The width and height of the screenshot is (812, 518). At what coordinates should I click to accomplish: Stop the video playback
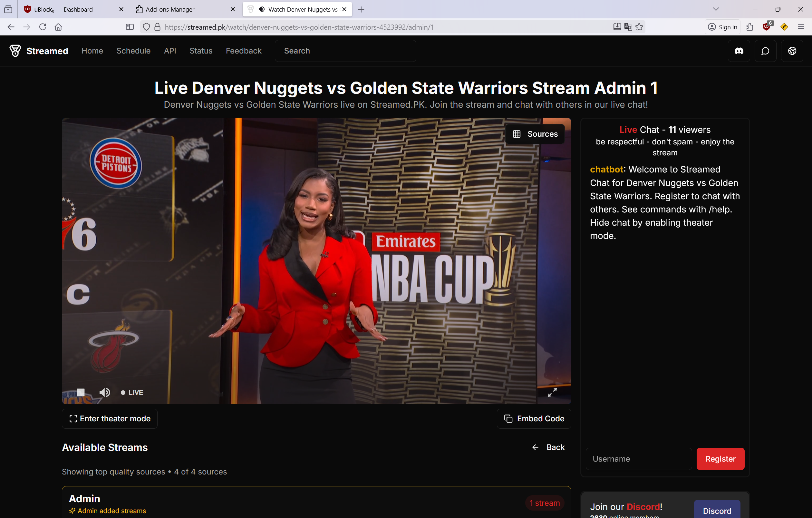pos(81,392)
